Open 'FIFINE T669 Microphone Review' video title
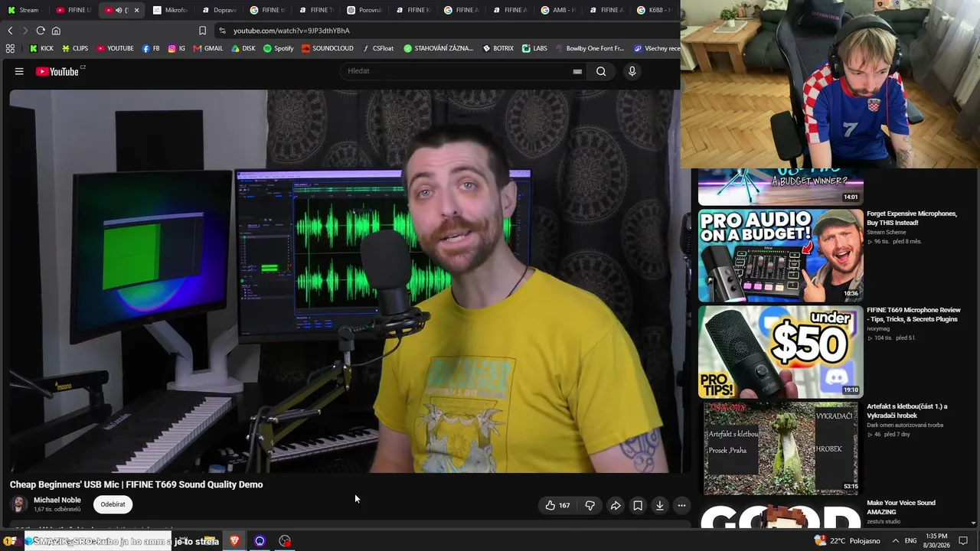This screenshot has height=551, width=980. click(913, 315)
